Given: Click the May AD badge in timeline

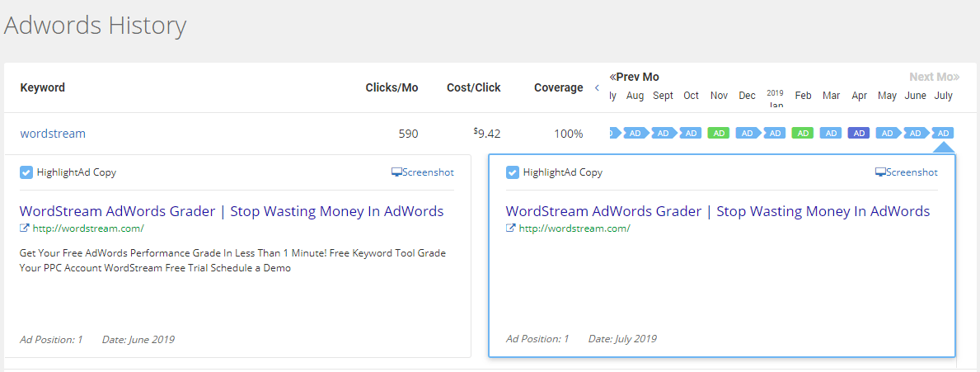Looking at the screenshot, I should (888, 133).
